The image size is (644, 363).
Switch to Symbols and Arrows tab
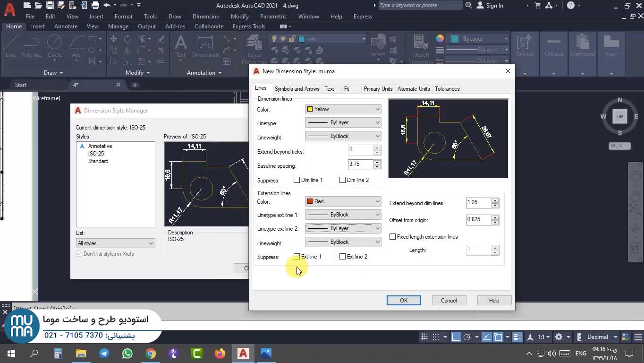[x=297, y=89]
